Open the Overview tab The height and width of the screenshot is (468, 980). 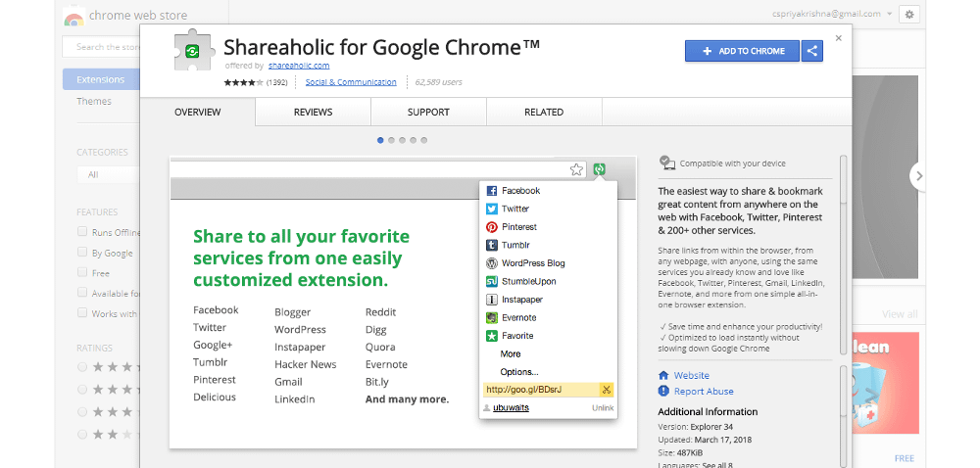pyautogui.click(x=198, y=113)
